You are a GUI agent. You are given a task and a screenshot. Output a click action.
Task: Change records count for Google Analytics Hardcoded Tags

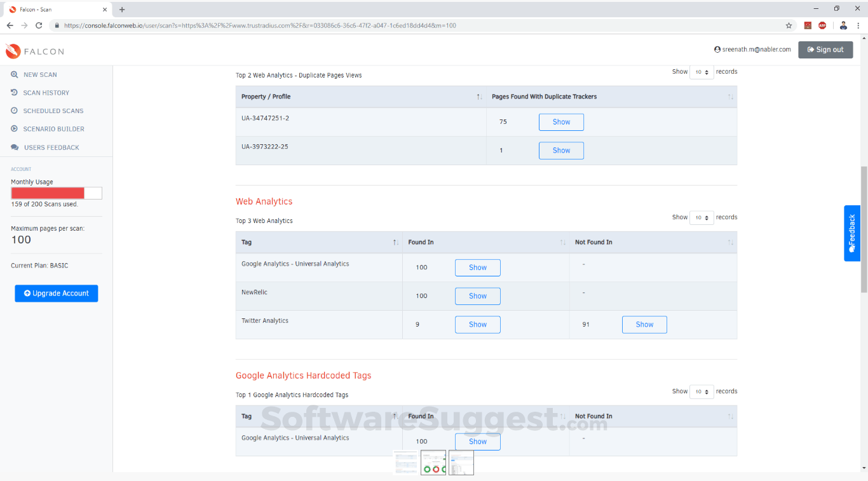[702, 391]
